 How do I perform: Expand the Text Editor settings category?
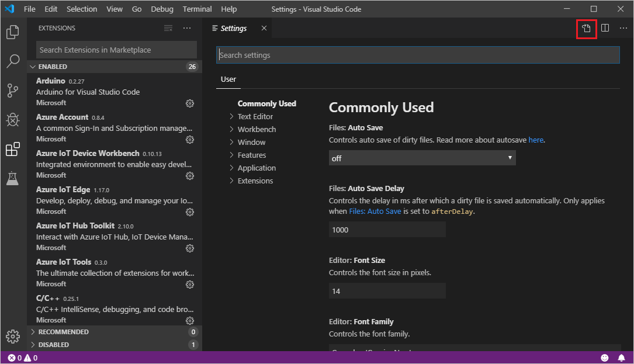point(255,116)
